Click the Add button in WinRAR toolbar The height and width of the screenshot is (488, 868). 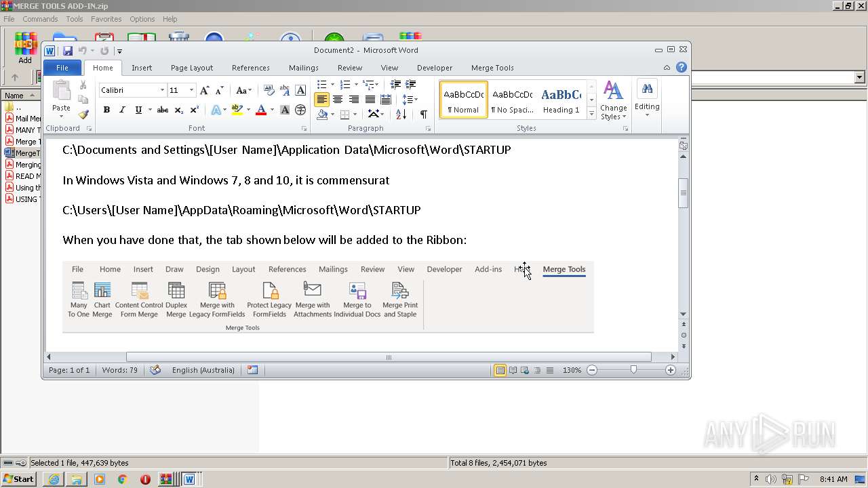[x=25, y=49]
